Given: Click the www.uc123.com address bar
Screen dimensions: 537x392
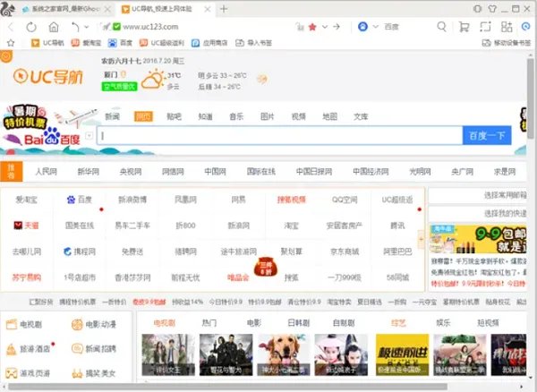Looking at the screenshot, I should tap(150, 26).
